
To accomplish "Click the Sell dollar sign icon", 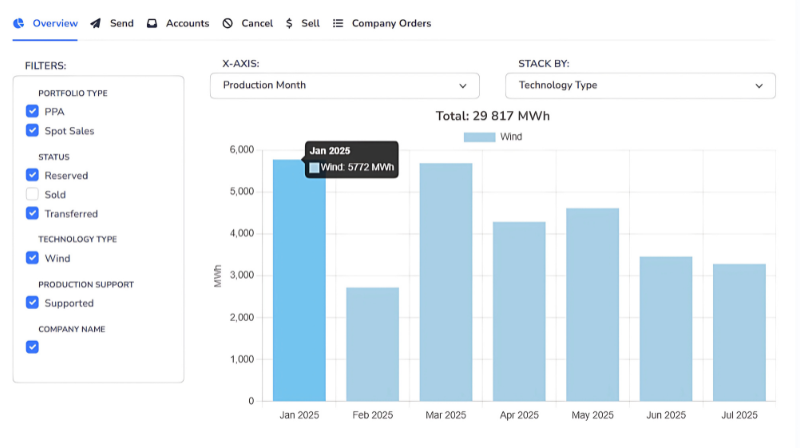I will [289, 23].
